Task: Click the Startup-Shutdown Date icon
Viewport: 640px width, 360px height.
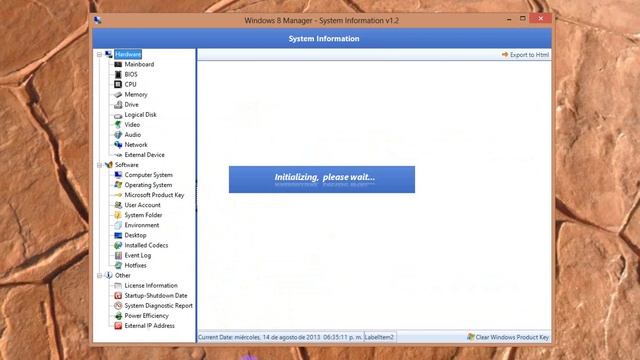Action: pyautogui.click(x=118, y=296)
